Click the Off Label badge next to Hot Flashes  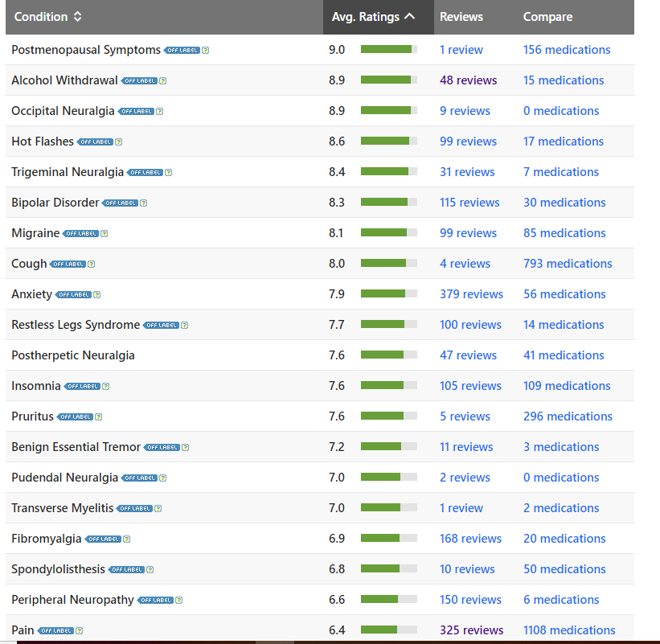click(95, 142)
